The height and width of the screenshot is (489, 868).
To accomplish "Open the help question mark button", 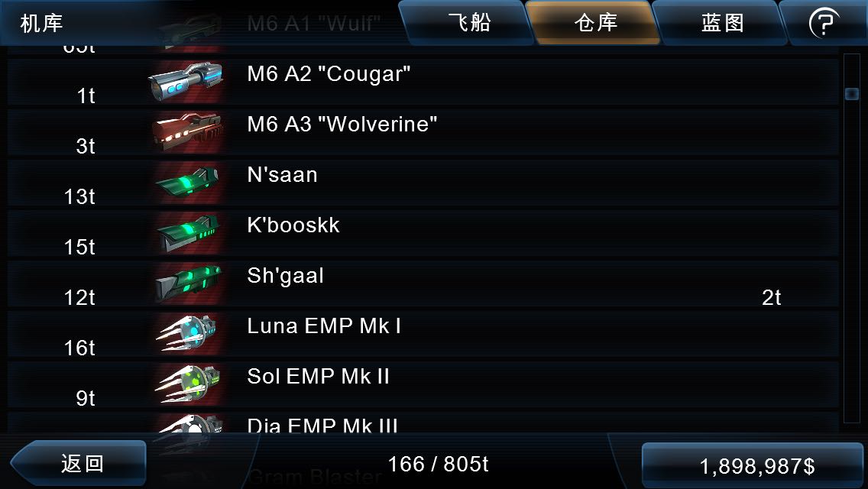I will [824, 23].
